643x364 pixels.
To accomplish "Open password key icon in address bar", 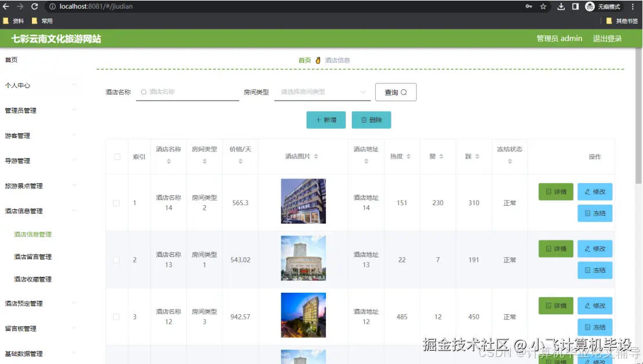I will [x=529, y=6].
